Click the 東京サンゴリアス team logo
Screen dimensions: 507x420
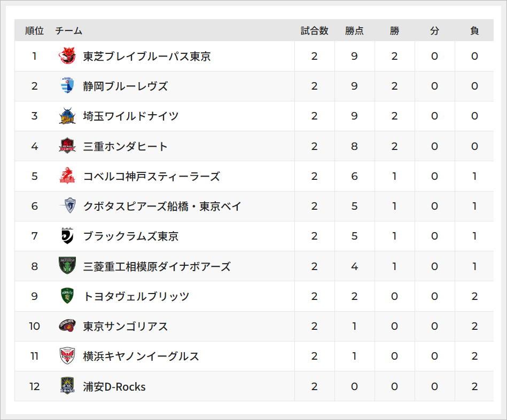point(67,326)
